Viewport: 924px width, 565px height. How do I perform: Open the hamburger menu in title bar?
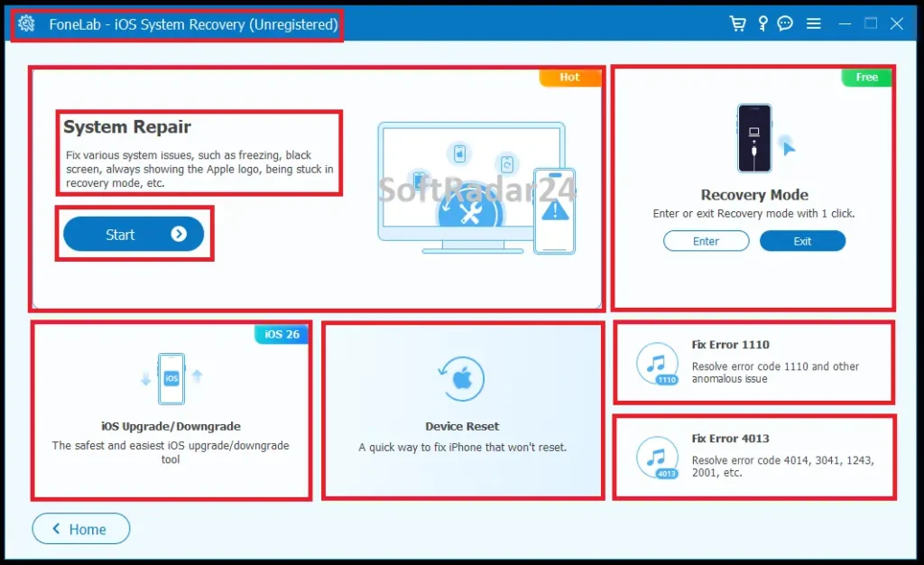(x=814, y=23)
